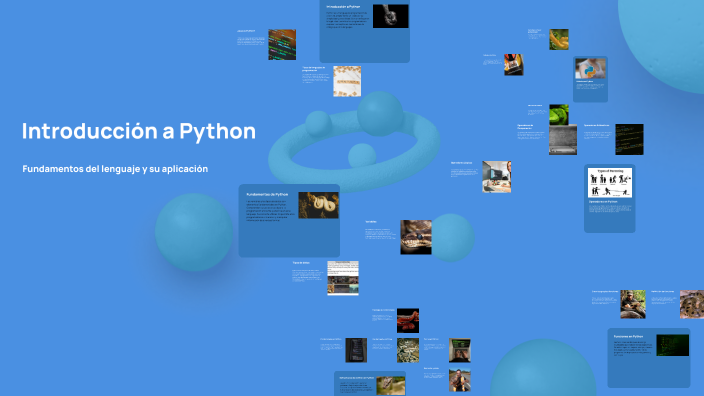
Task: Click the 'Introducción a Python' main title
Action: point(139,132)
